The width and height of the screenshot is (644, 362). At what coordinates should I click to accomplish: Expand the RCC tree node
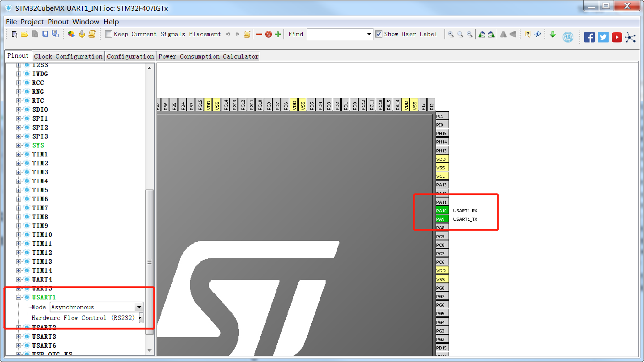[x=19, y=83]
